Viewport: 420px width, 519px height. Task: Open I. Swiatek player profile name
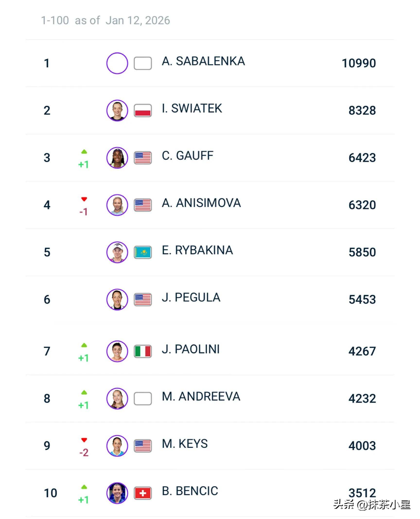tap(192, 108)
